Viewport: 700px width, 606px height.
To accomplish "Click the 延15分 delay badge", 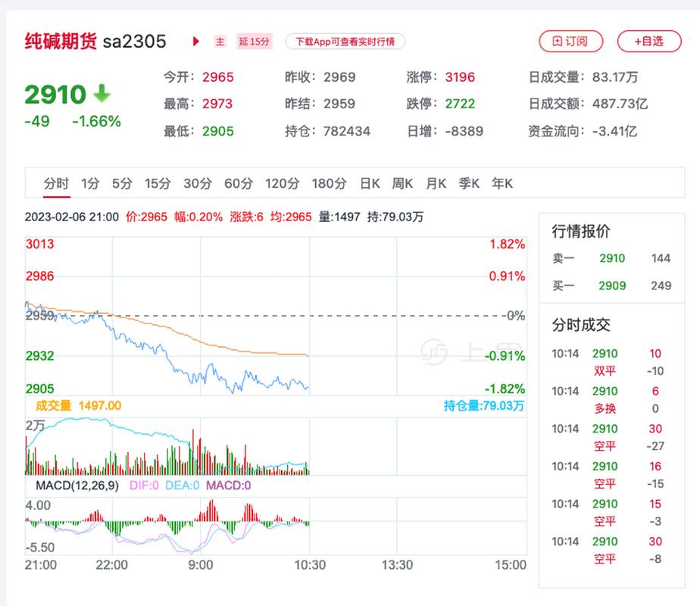I will click(x=254, y=42).
